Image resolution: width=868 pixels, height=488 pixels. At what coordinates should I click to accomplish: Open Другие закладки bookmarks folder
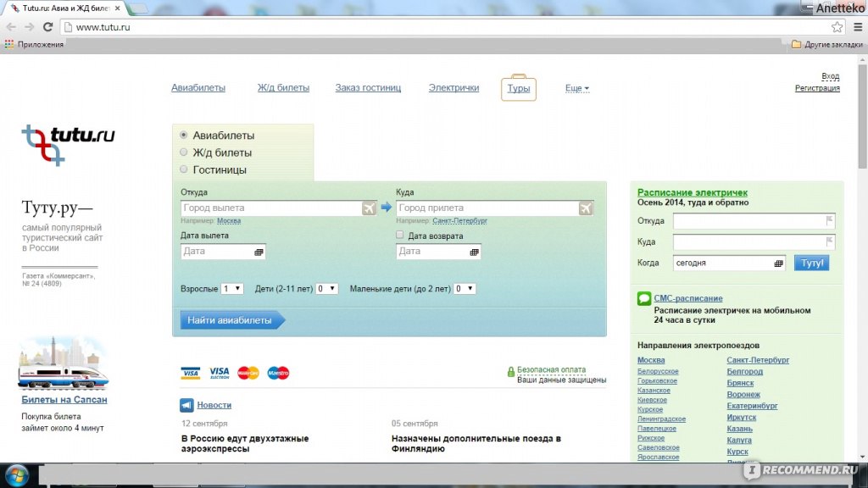(827, 44)
